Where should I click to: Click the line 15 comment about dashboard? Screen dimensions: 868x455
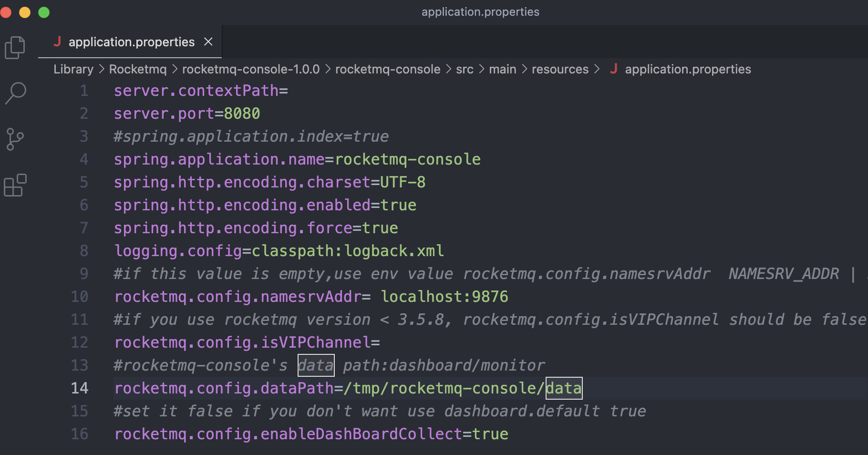point(380,411)
